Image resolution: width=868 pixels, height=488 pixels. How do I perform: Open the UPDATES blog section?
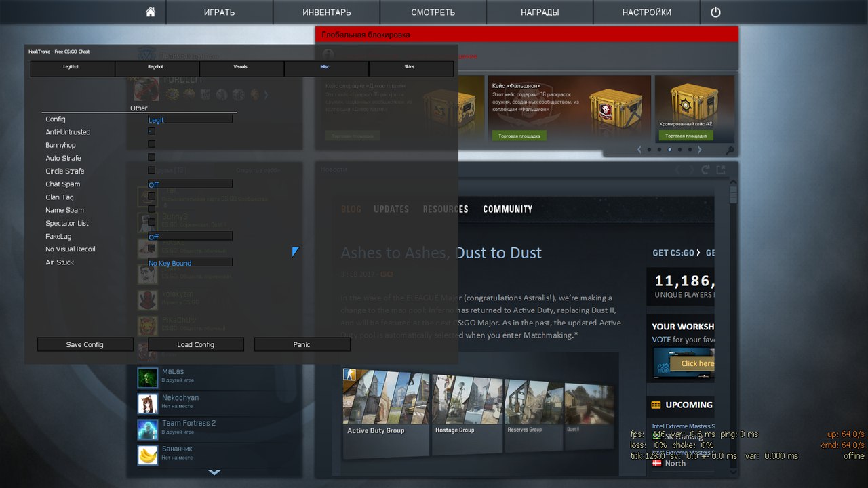click(391, 209)
